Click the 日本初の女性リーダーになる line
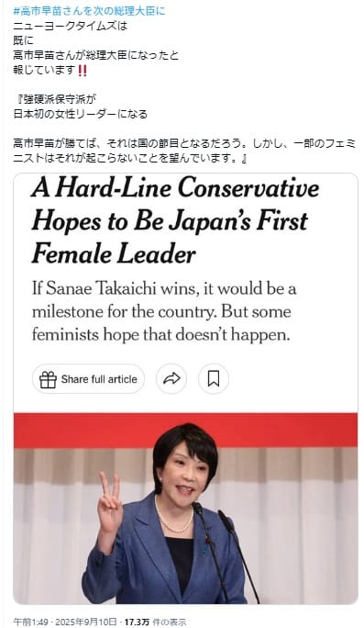 point(81,114)
